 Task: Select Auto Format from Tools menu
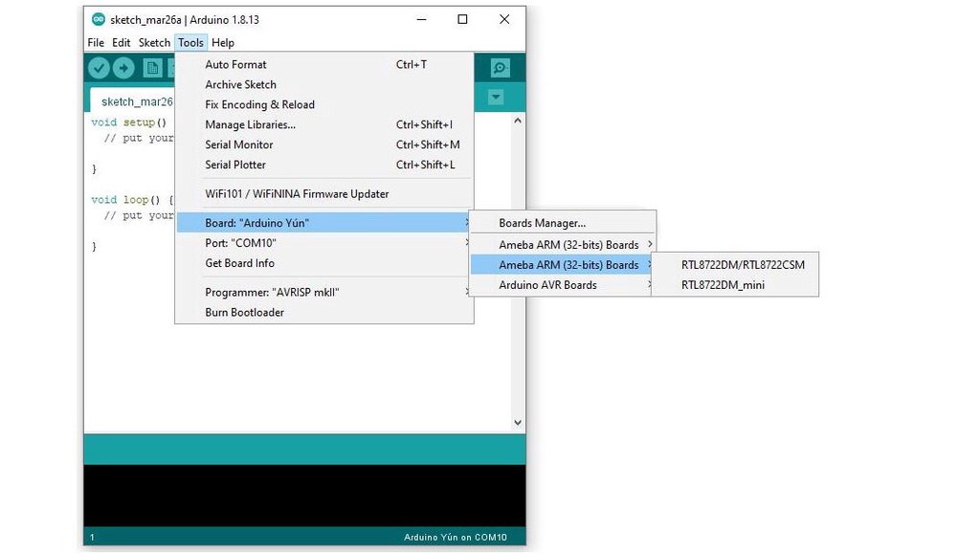(235, 64)
